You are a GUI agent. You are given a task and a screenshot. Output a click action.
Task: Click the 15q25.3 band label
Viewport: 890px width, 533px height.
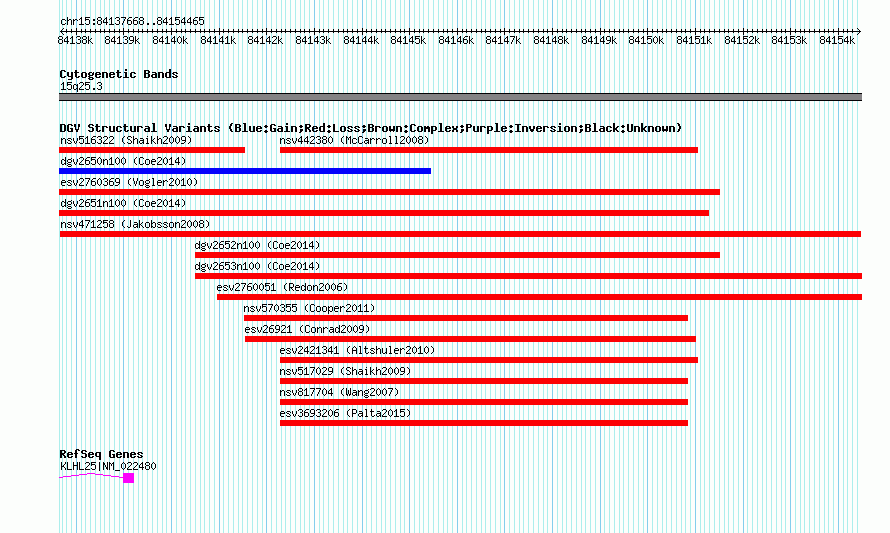pos(81,86)
